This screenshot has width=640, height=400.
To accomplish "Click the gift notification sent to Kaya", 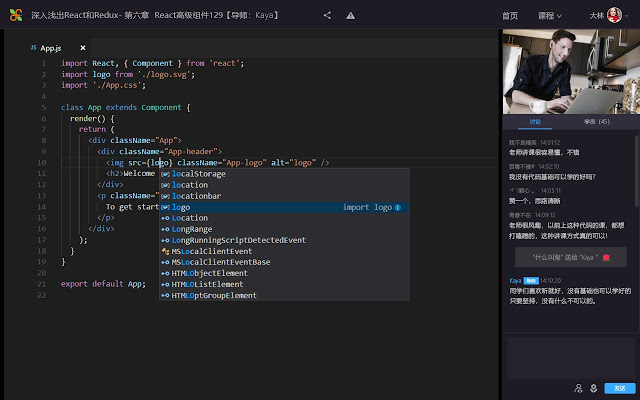I will [571, 257].
